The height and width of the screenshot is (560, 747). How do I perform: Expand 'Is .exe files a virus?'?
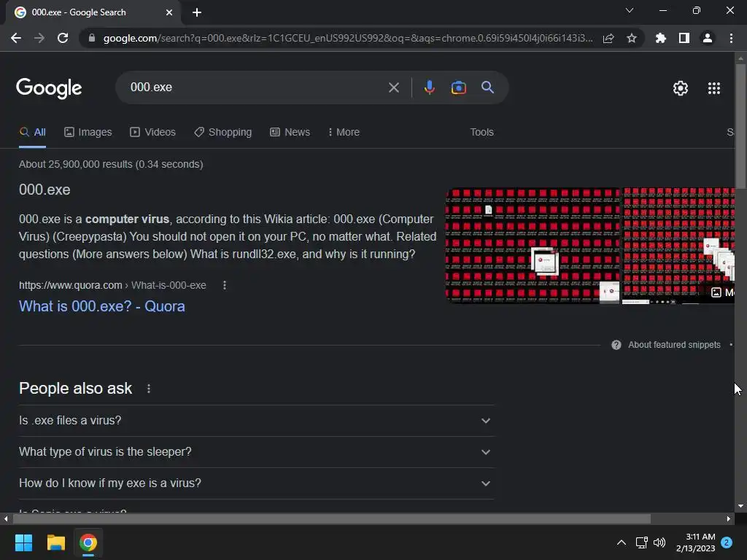pos(256,421)
